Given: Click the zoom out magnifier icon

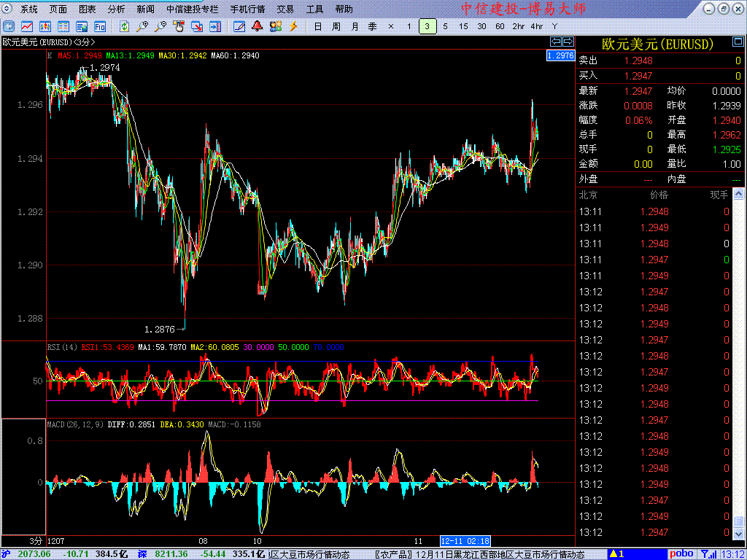Looking at the screenshot, I should (160, 26).
